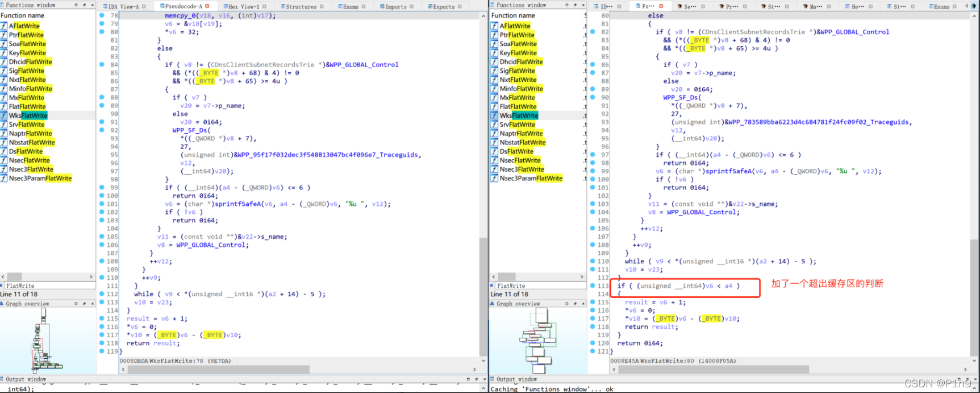
Task: Toggle breakpoint dot on line 120 in right pseudocode
Action: click(x=592, y=343)
